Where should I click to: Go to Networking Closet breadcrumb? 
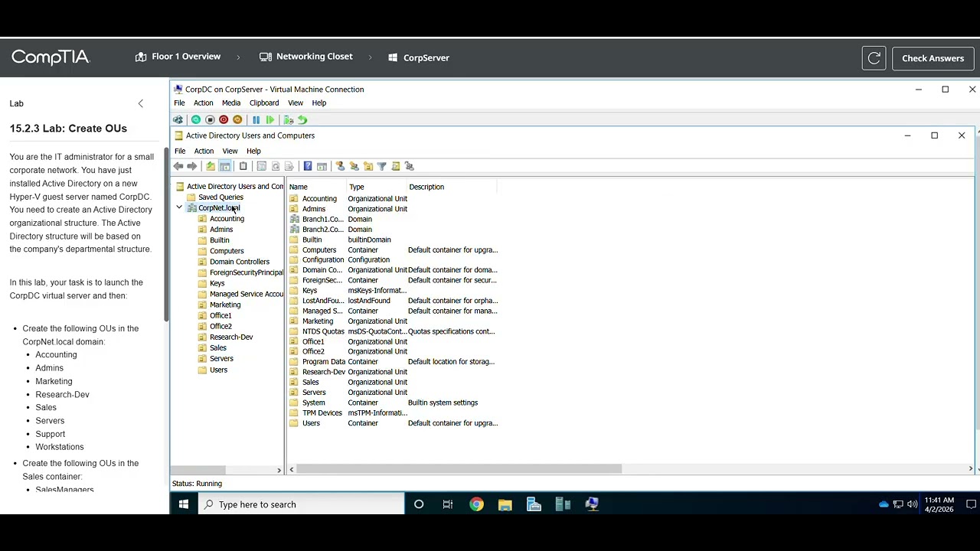(x=306, y=57)
